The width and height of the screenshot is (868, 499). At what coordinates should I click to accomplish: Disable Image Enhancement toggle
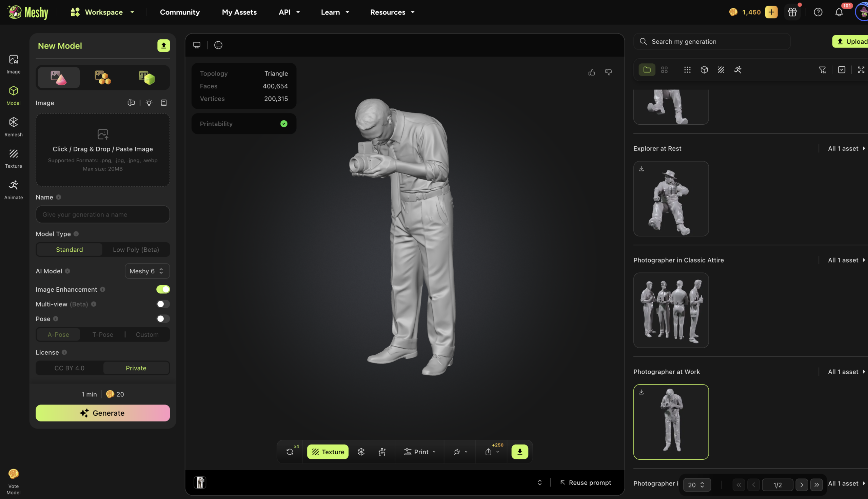pyautogui.click(x=163, y=289)
